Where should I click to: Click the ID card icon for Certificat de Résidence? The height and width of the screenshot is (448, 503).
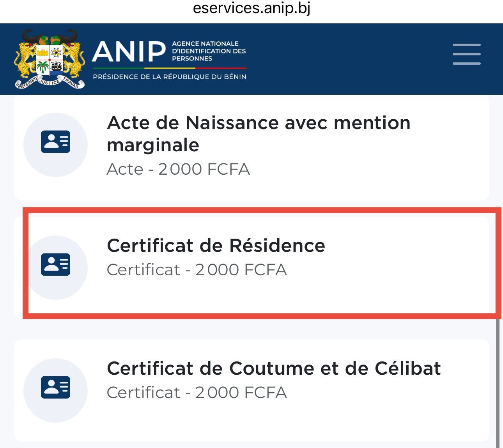55,264
